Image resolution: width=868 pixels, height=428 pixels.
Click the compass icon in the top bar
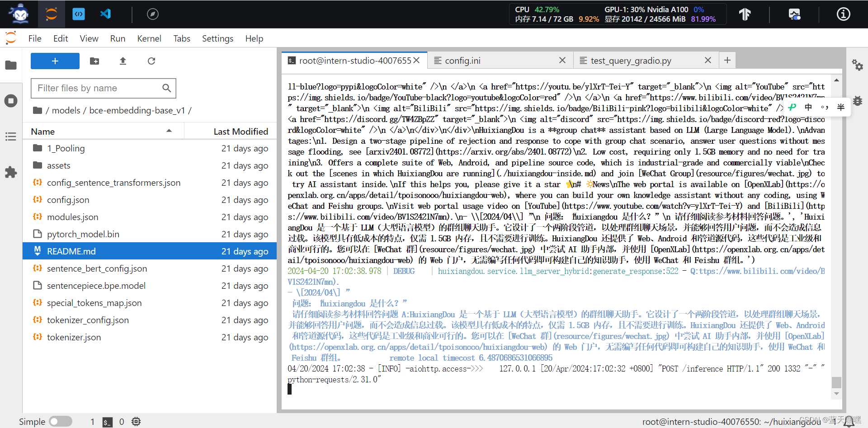tap(153, 14)
